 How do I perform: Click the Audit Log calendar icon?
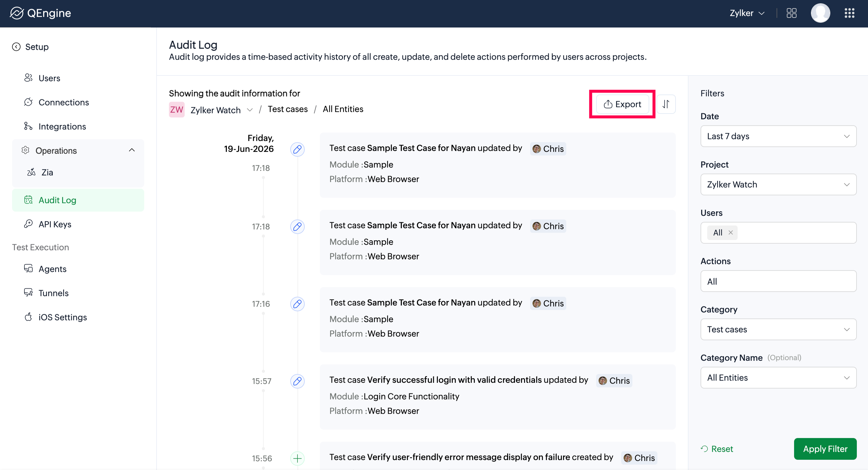point(28,200)
